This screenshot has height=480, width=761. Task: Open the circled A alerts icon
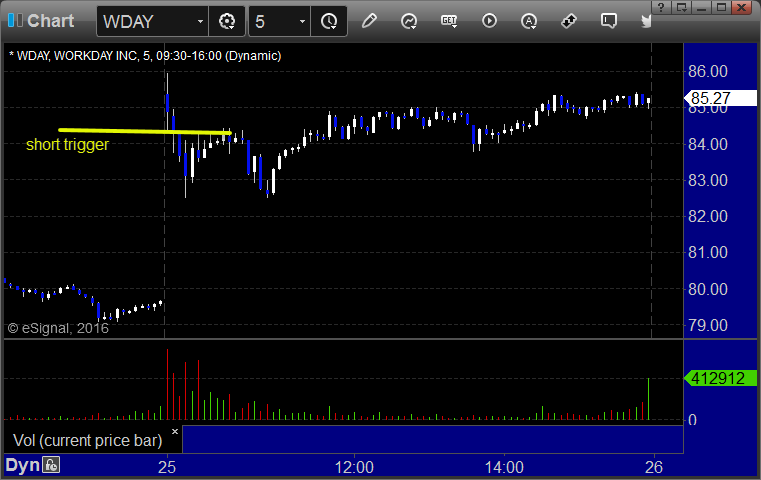529,21
